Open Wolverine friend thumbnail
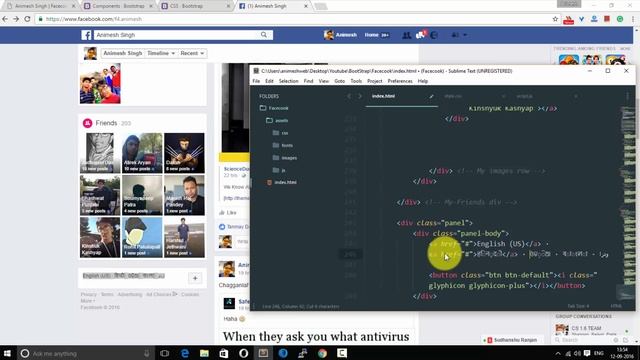640x360 pixels. tap(184, 153)
